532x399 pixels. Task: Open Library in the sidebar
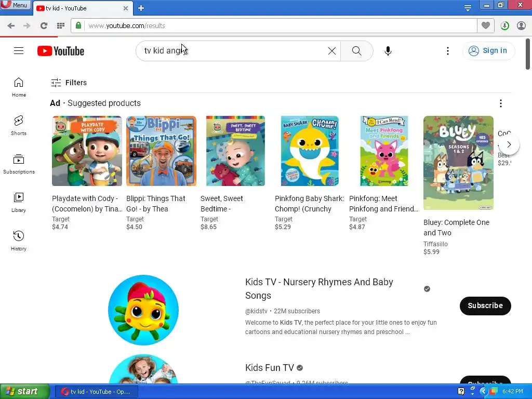(19, 203)
